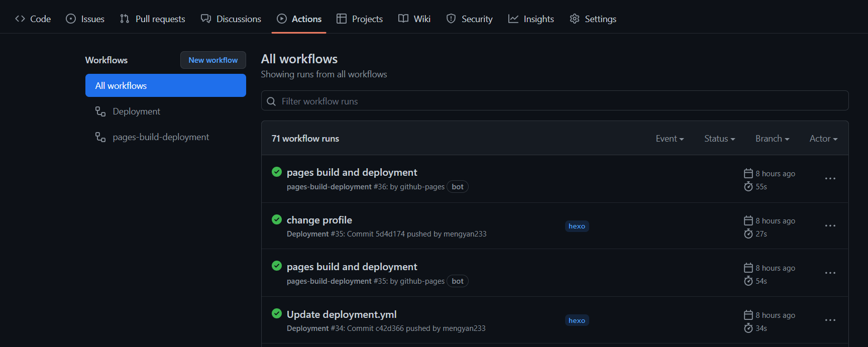Viewport: 868px width, 347px height.
Task: Click the green success icon beside Update deployment.yml
Action: click(x=277, y=313)
